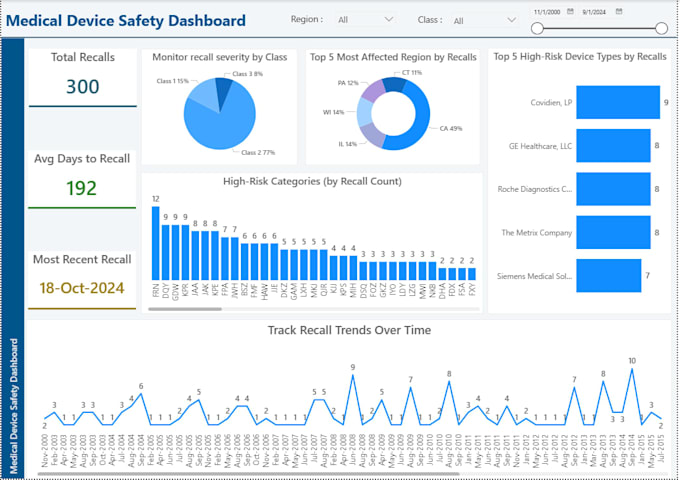Click the Nov-2000 axis label
Image resolution: width=680 pixels, height=480 pixels.
point(45,451)
